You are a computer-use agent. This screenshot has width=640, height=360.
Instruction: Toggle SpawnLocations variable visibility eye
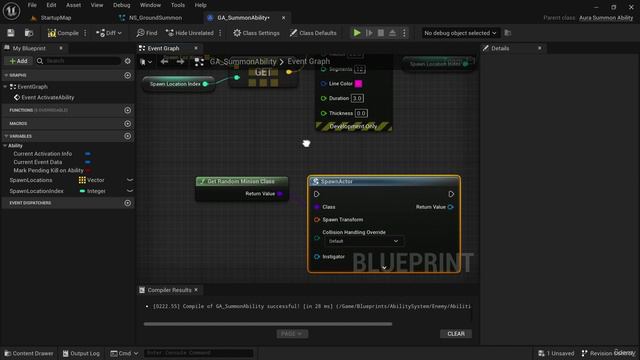pos(129,180)
